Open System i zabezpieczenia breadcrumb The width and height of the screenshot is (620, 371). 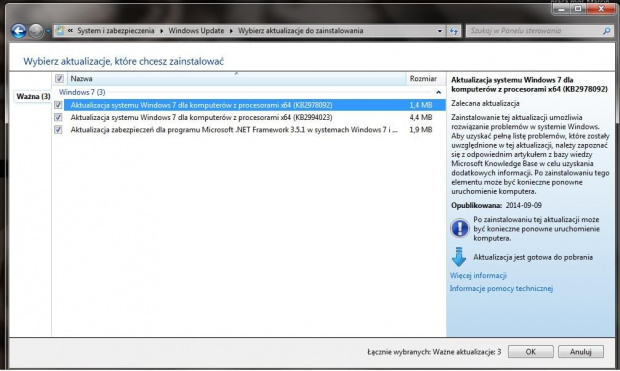(115, 30)
